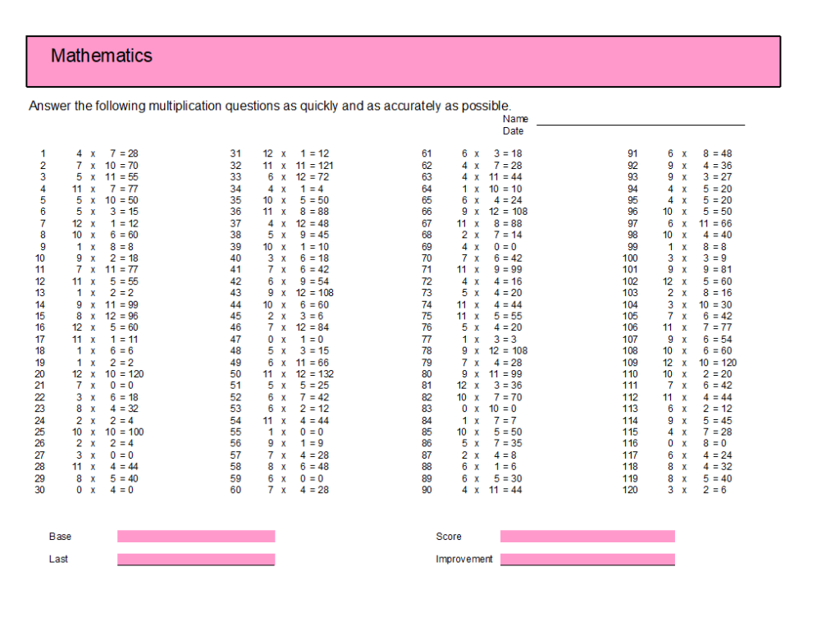Click the Name input line
The image size is (840, 626).
pos(640,121)
